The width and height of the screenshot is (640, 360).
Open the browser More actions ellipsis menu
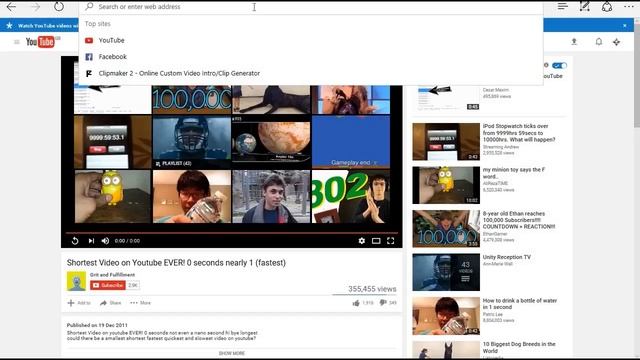coord(629,7)
